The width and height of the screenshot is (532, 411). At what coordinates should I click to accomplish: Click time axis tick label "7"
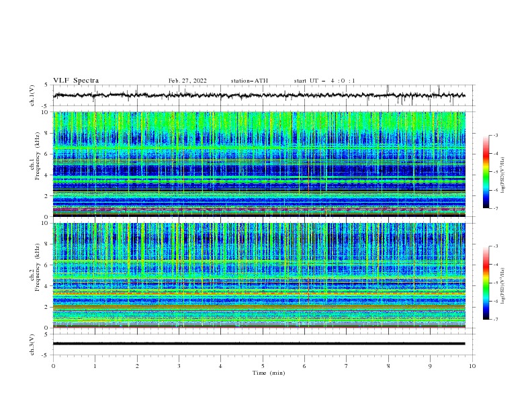click(x=347, y=366)
